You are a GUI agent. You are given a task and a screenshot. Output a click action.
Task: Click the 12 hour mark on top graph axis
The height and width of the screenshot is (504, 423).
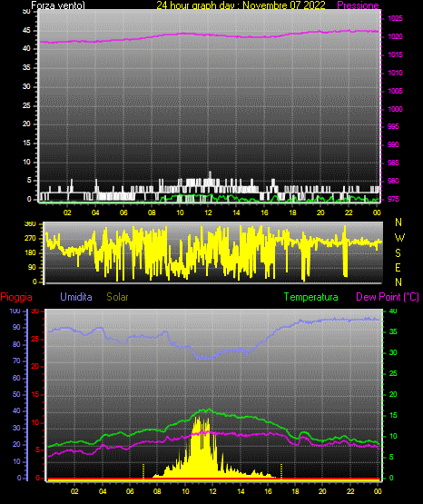point(208,212)
